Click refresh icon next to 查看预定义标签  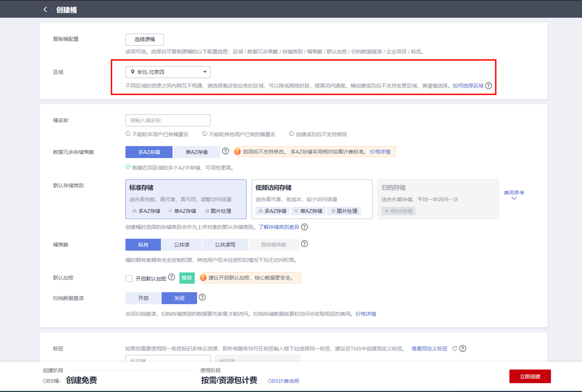point(455,348)
